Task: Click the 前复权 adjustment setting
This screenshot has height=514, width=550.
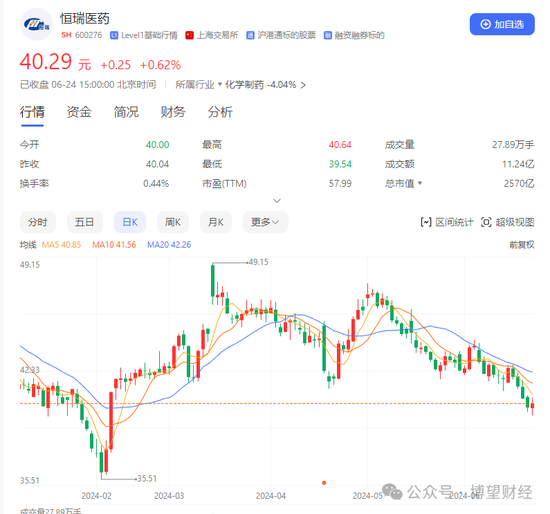Action: point(522,245)
